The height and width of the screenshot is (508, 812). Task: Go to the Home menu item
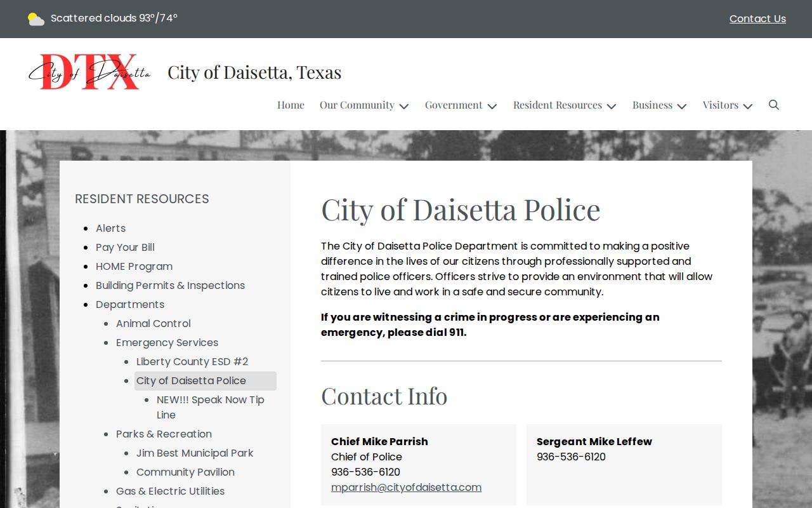291,105
